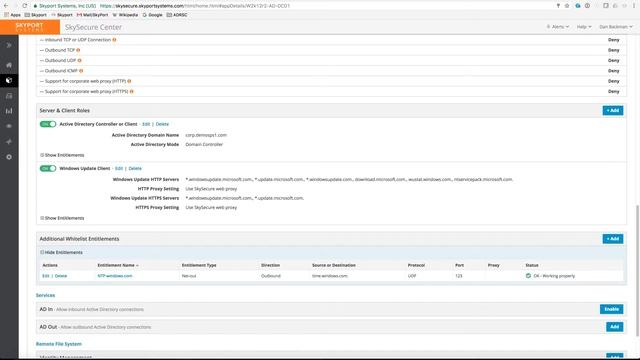This screenshot has width=640, height=360.
Task: Open the Wikipedia bookmark
Action: (125, 15)
